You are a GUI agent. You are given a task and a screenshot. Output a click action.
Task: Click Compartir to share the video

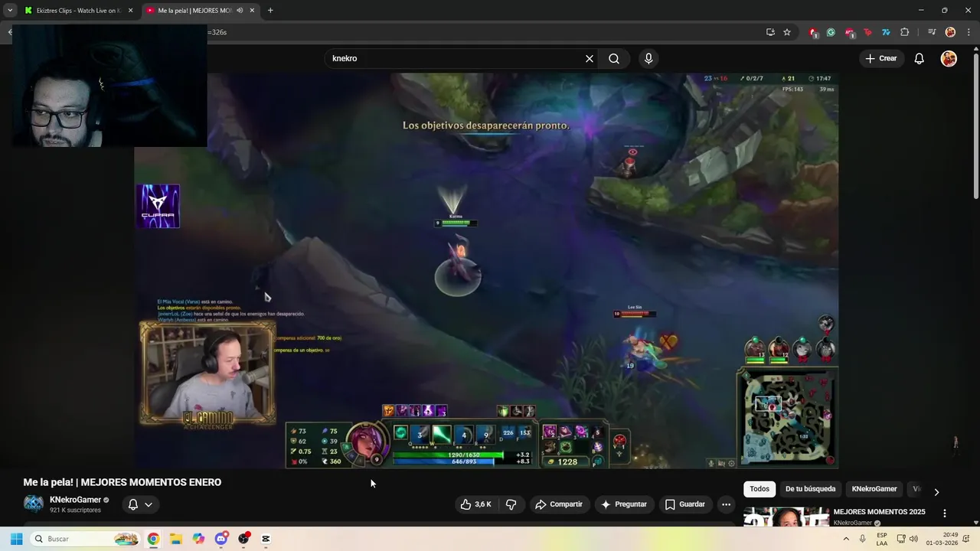559,504
